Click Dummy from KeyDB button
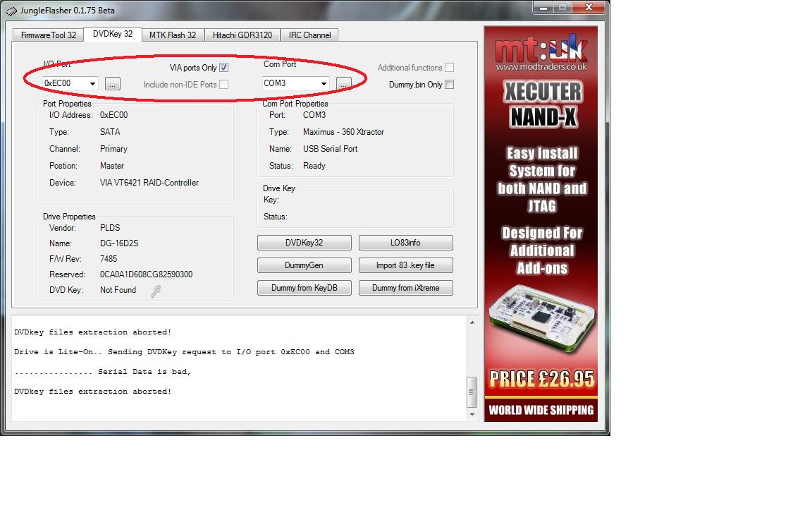812x508 pixels. click(x=304, y=288)
